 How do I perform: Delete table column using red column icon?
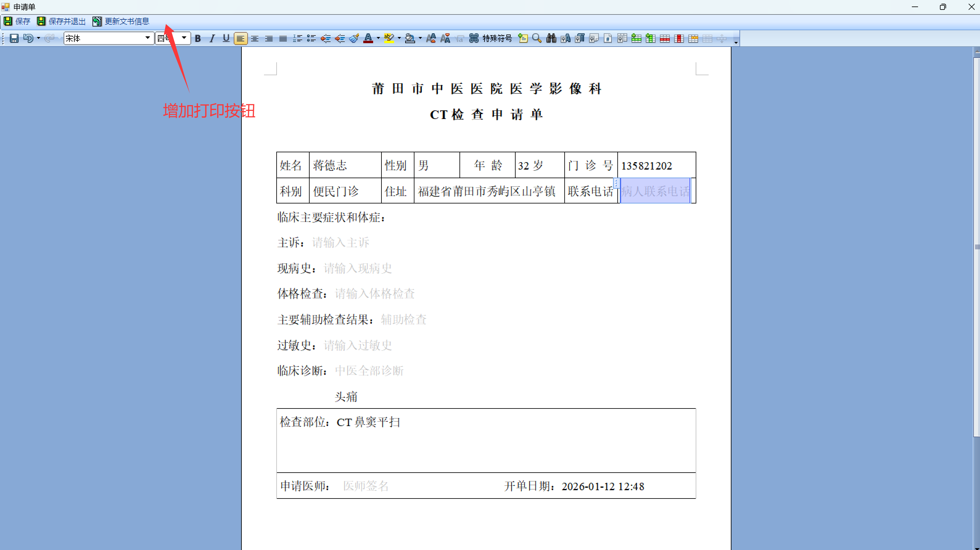pos(679,39)
